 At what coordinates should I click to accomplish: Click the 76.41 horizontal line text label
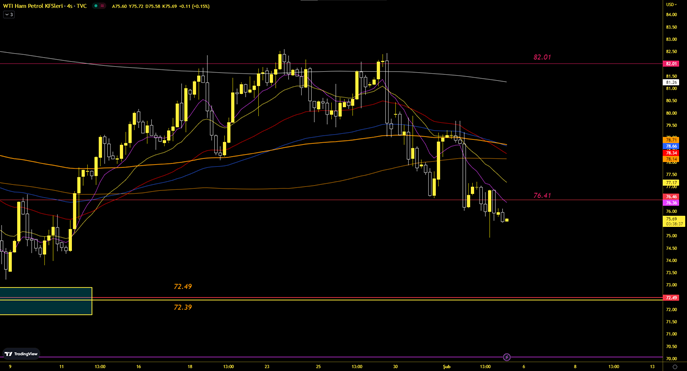coord(542,195)
